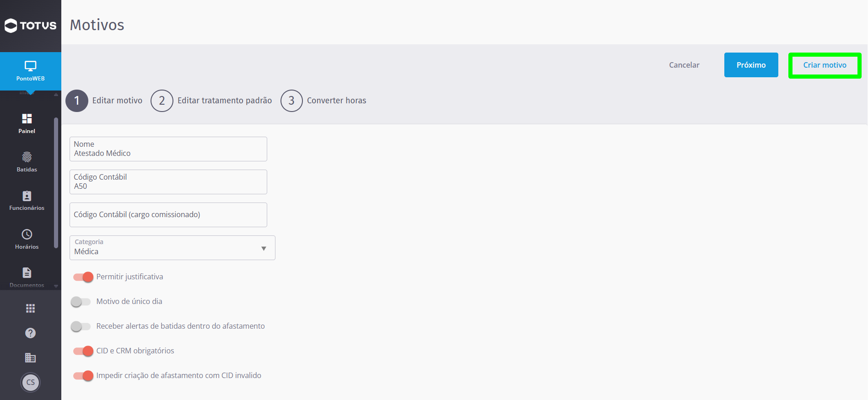Open the apps grid icon
Screen dimensions: 868x400
coord(31,309)
